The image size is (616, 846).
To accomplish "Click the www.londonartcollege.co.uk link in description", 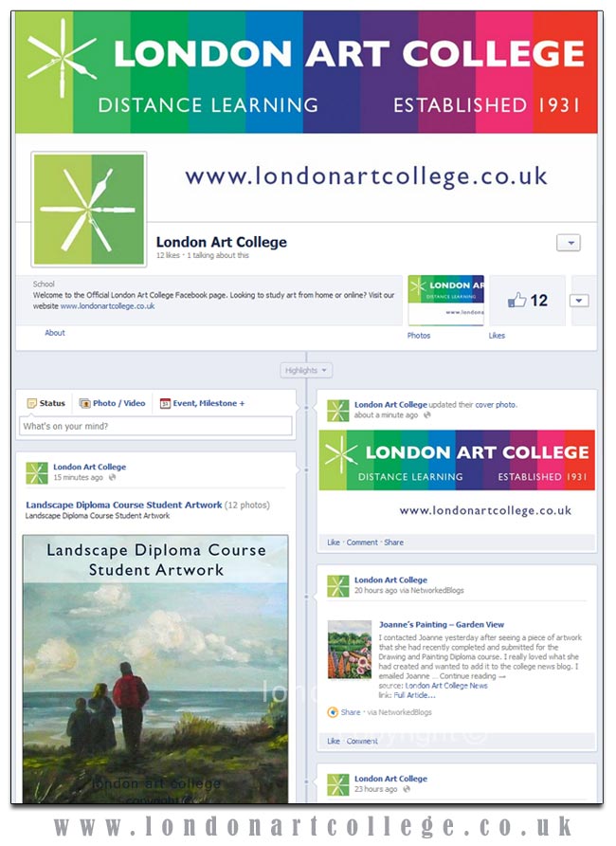I will pyautogui.click(x=107, y=306).
